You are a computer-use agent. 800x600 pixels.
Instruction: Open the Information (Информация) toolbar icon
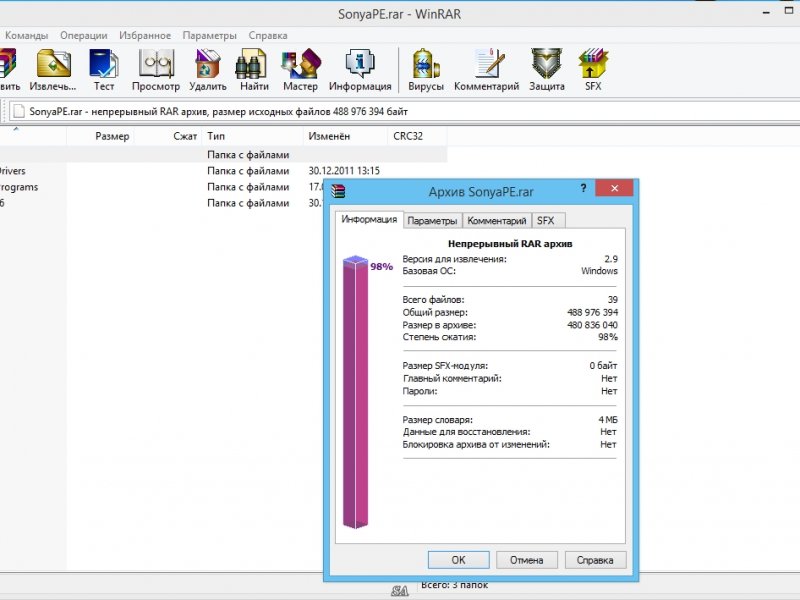[x=360, y=70]
